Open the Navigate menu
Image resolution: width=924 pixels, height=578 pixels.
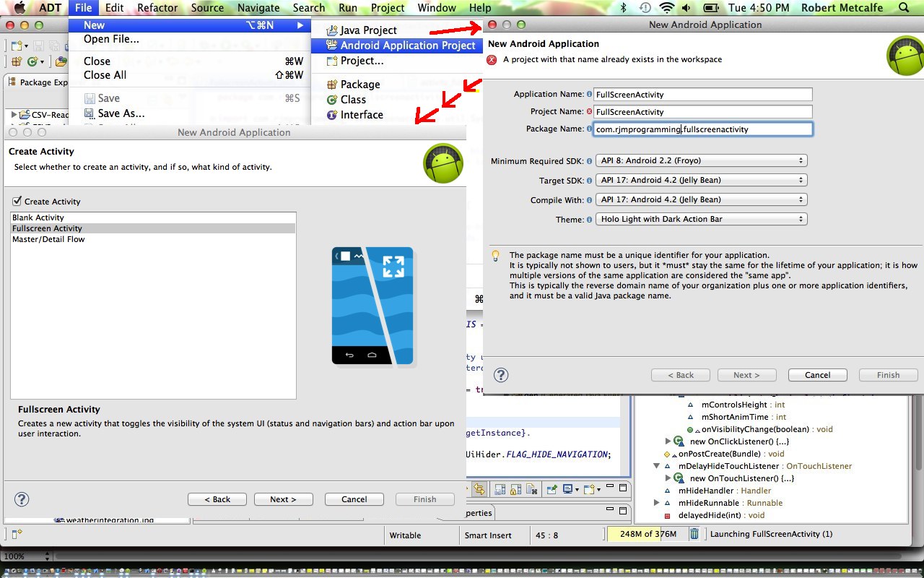tap(258, 8)
